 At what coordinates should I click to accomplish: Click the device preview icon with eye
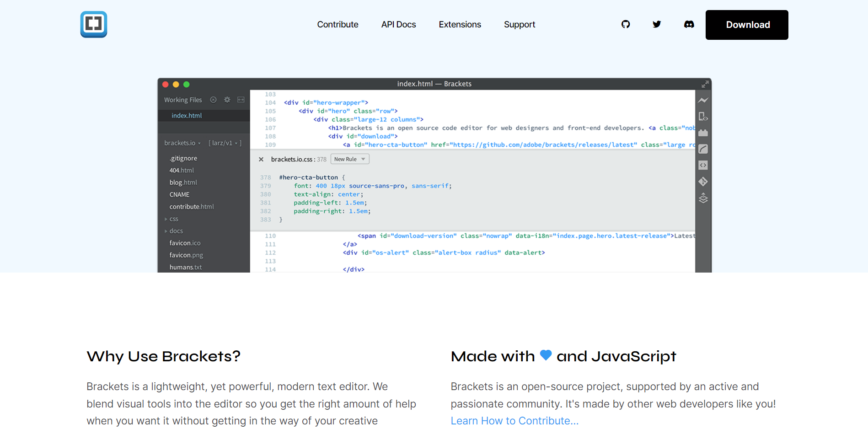click(703, 117)
